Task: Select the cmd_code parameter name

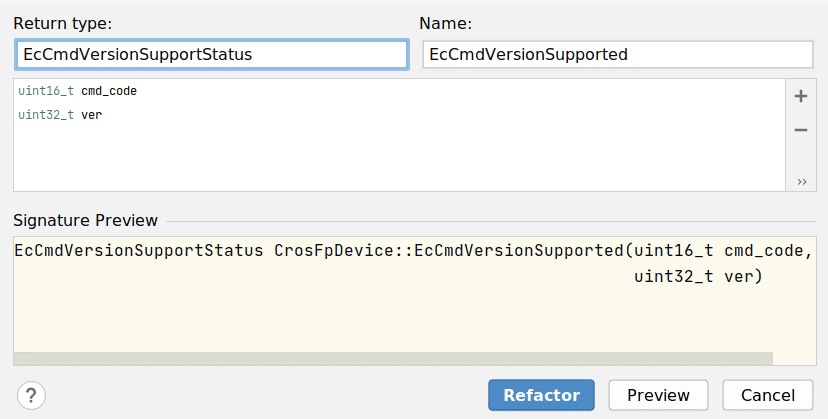Action: pyautogui.click(x=109, y=91)
